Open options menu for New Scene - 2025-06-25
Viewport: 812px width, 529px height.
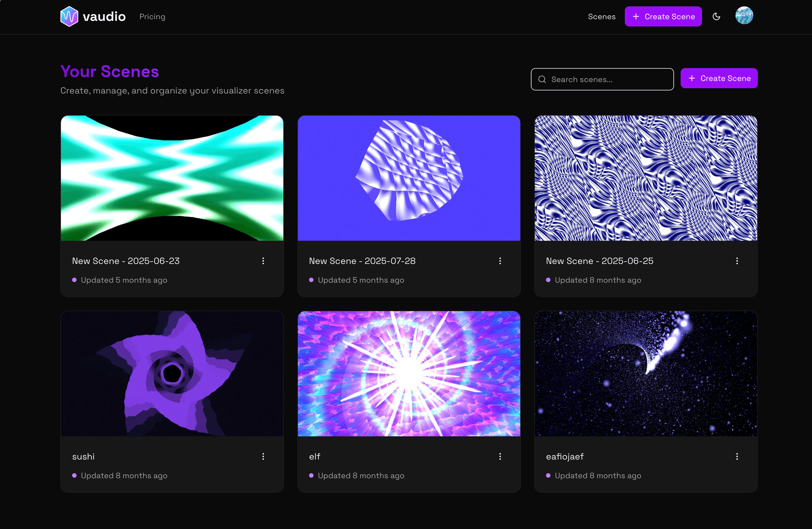737,261
